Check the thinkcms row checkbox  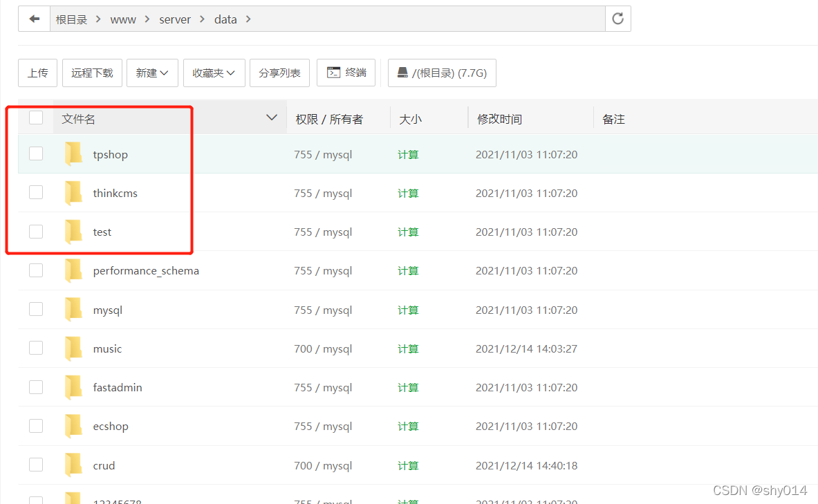[36, 192]
